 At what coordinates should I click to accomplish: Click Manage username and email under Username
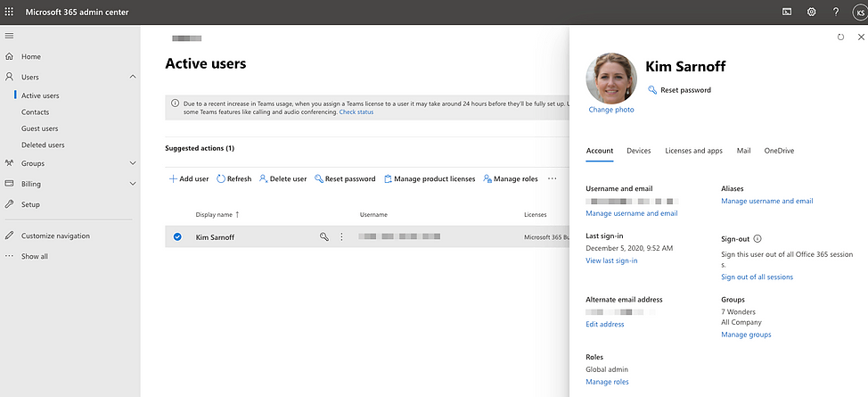pyautogui.click(x=632, y=213)
